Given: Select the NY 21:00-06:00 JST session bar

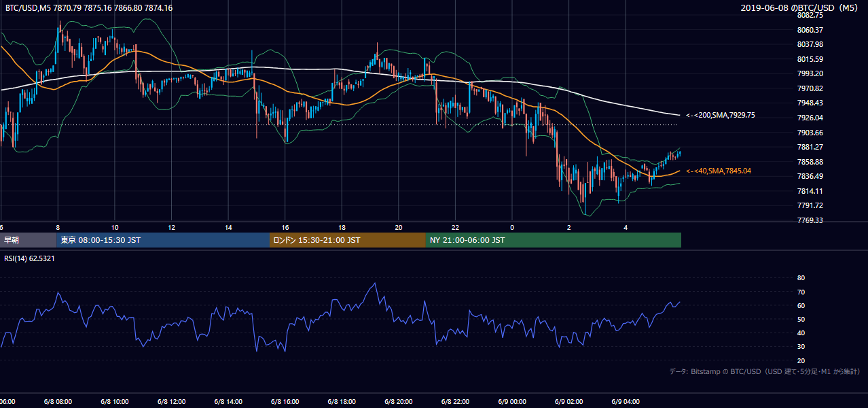Looking at the screenshot, I should click(x=554, y=240).
